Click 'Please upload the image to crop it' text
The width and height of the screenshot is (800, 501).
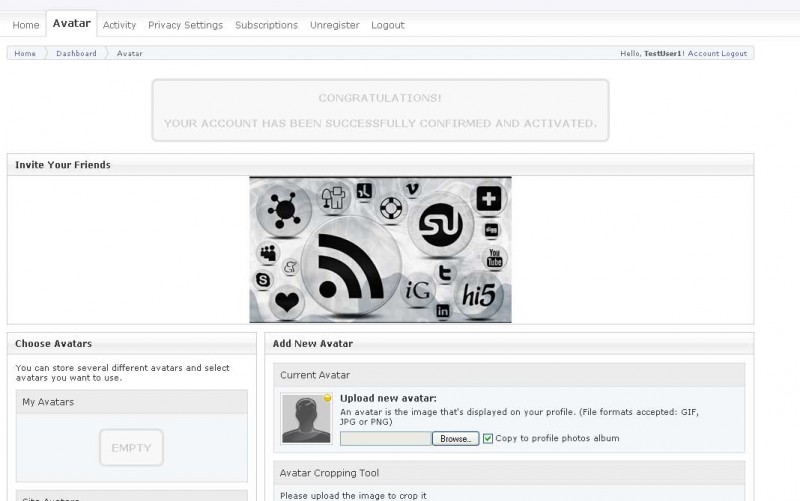(x=353, y=495)
